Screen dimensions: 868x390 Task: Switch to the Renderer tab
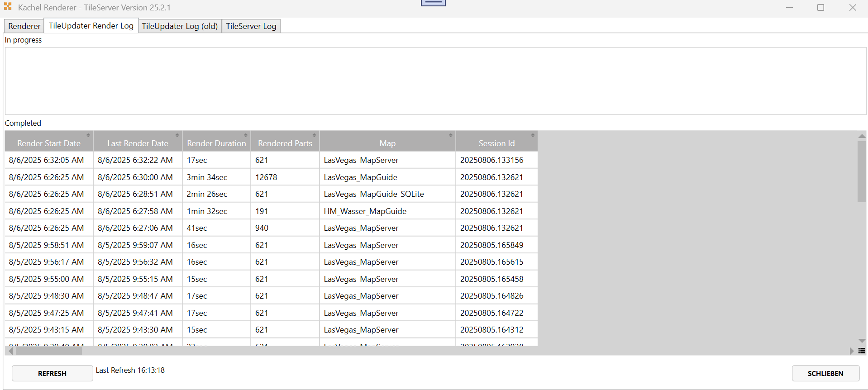click(24, 26)
